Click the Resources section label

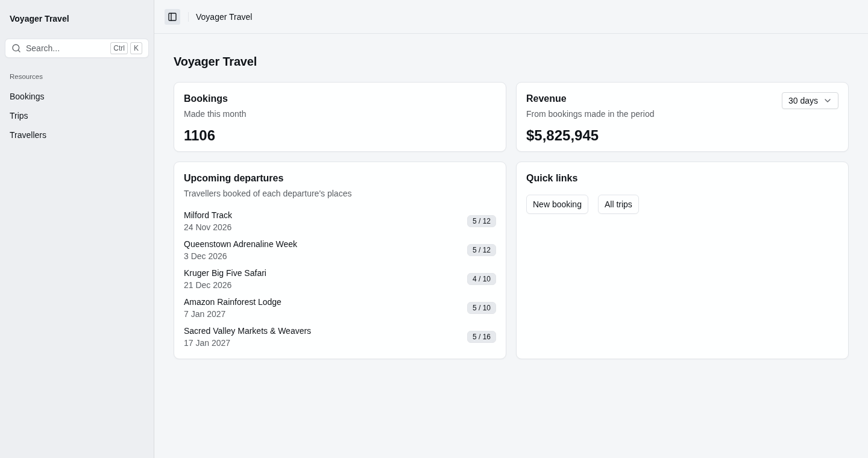click(x=26, y=77)
